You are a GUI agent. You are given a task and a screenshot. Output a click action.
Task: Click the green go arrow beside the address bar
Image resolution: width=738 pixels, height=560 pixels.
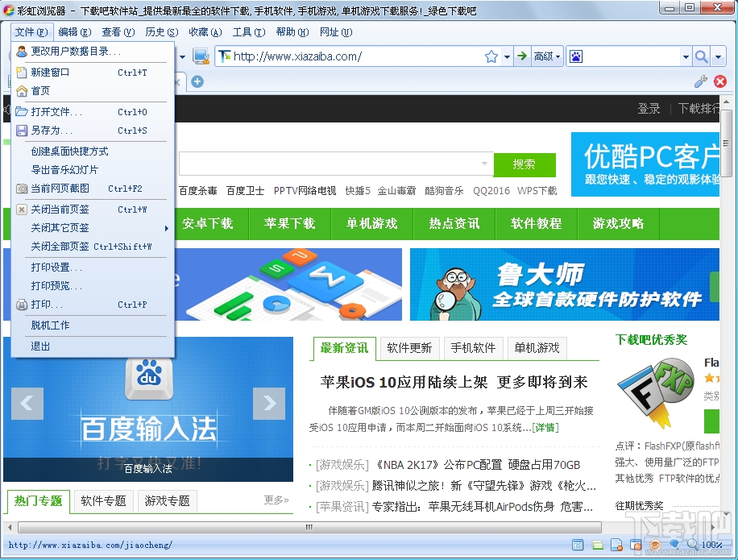coord(522,56)
